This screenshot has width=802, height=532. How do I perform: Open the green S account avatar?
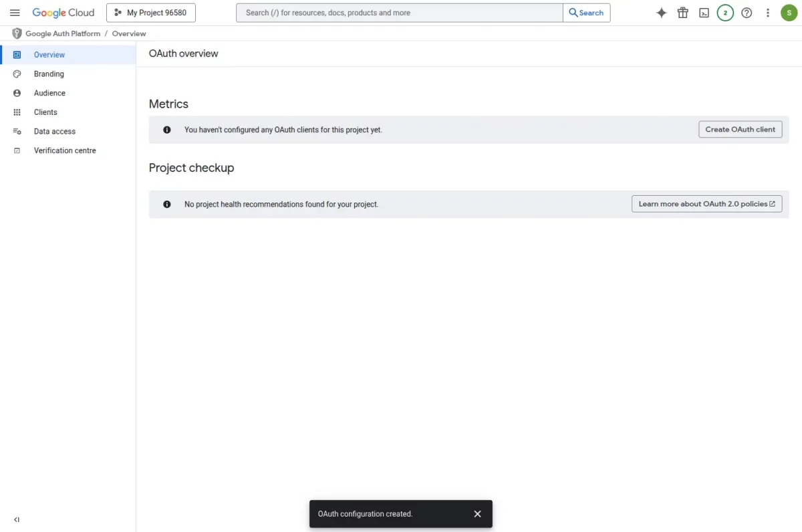(789, 13)
